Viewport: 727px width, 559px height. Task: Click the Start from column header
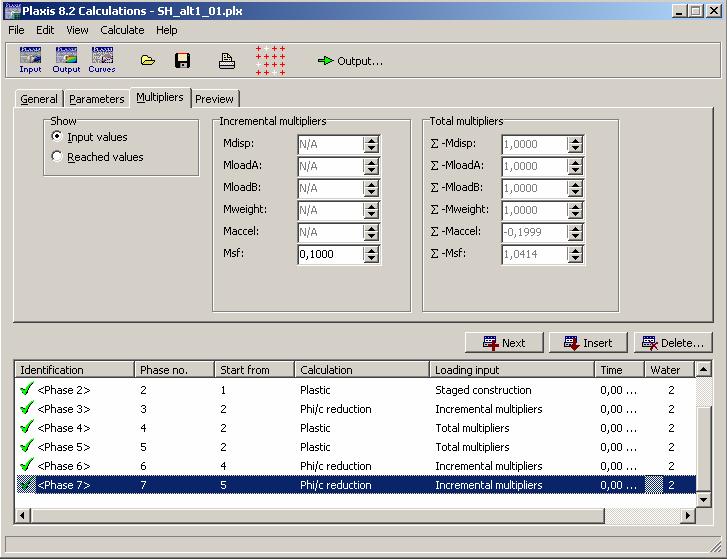[254, 370]
